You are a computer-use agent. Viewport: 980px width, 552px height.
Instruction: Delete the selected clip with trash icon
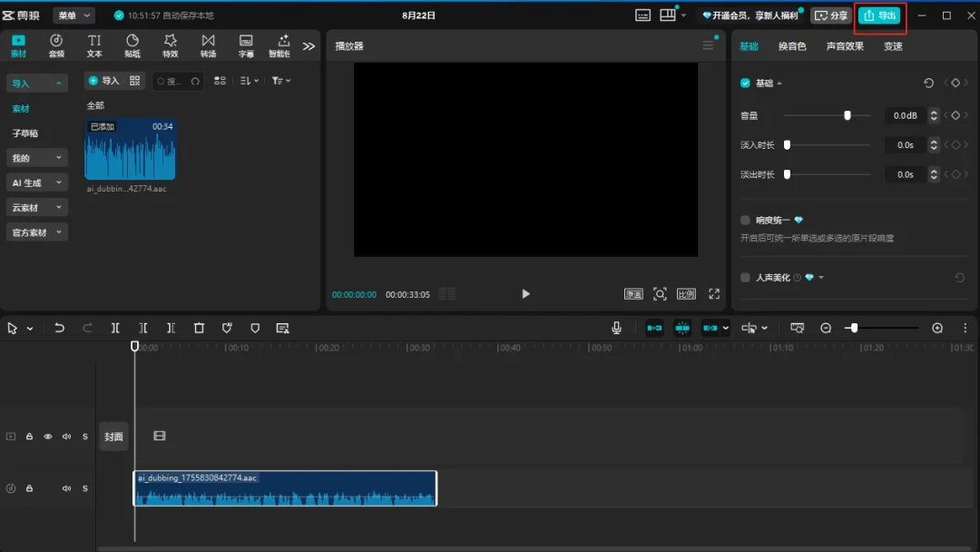(x=199, y=328)
